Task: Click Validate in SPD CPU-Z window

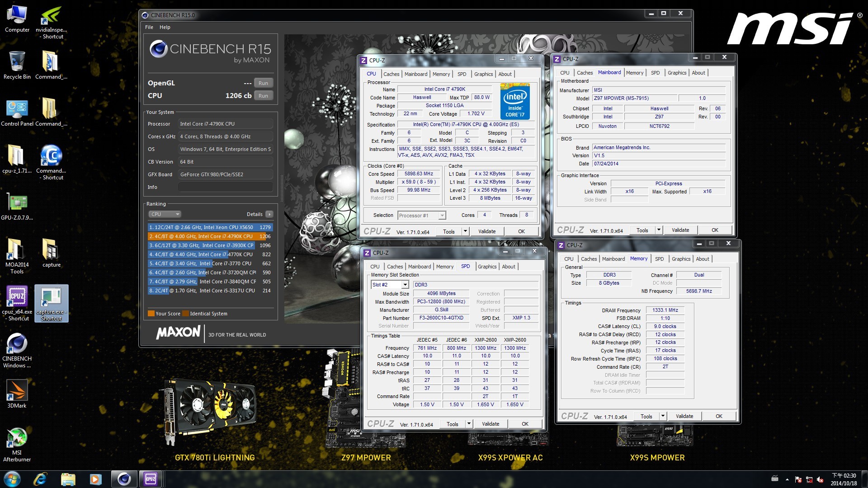Action: point(491,424)
